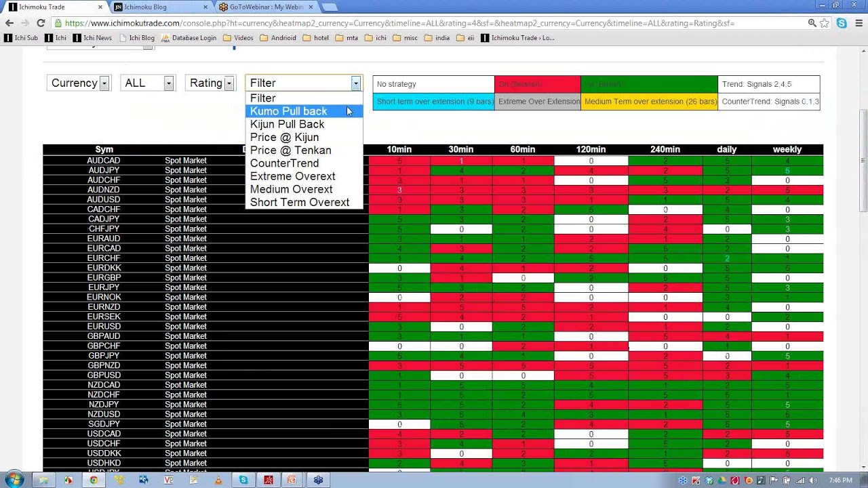Click the browser Back arrow
This screenshot has height=488, width=868.
coord(9,23)
